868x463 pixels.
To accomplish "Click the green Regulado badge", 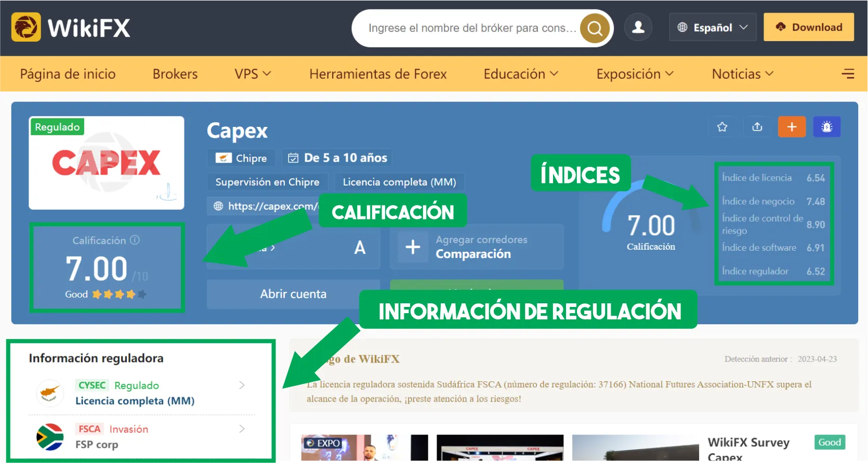I will 57,127.
